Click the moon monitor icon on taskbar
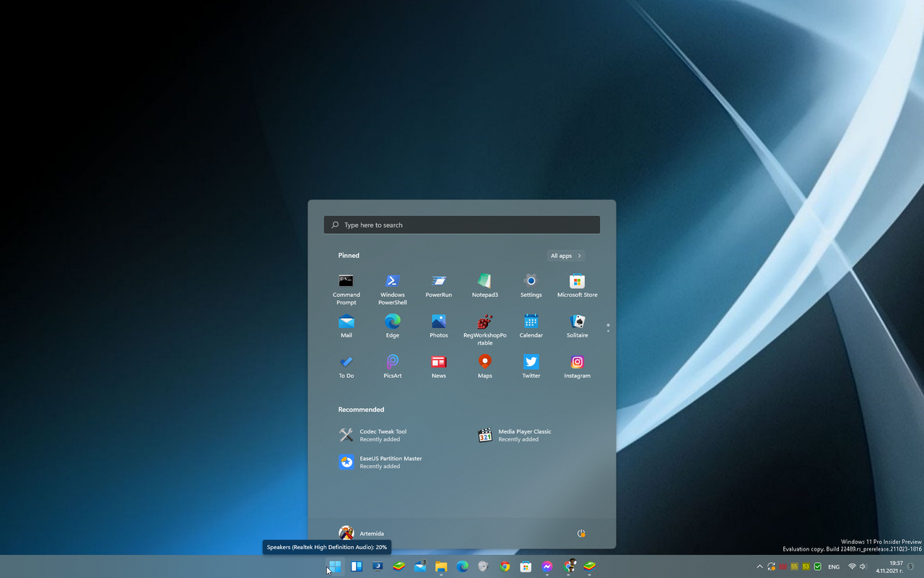This screenshot has width=924, height=578. [378, 566]
